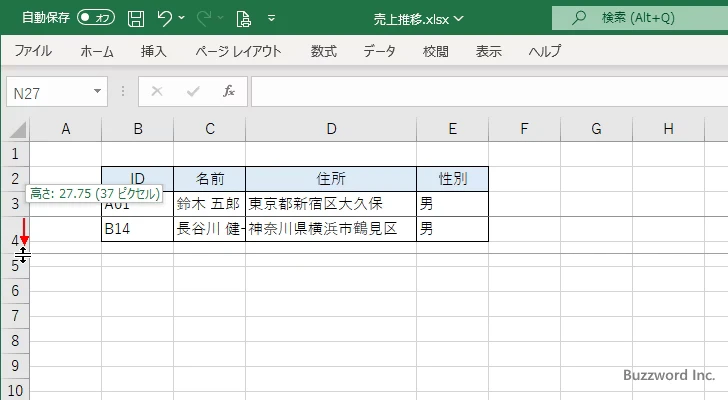Screen dimensions: 728x400
Task: Click the Save icon in title bar
Action: [x=136, y=18]
